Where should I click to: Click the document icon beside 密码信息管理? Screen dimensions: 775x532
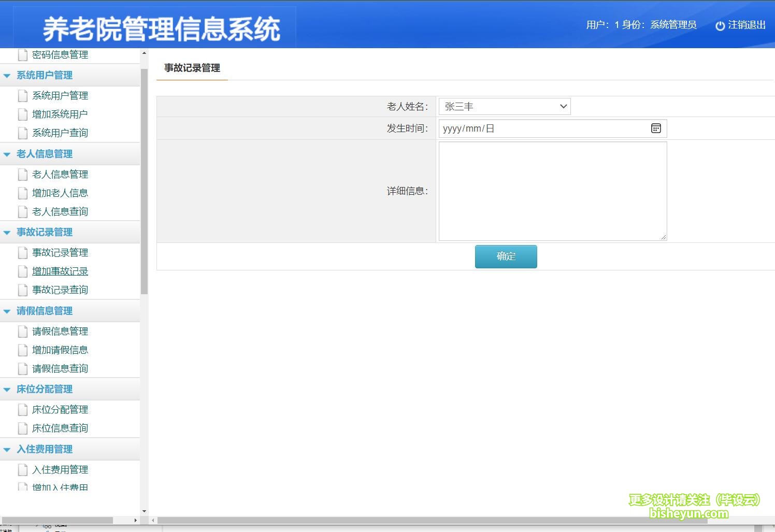[x=23, y=54]
